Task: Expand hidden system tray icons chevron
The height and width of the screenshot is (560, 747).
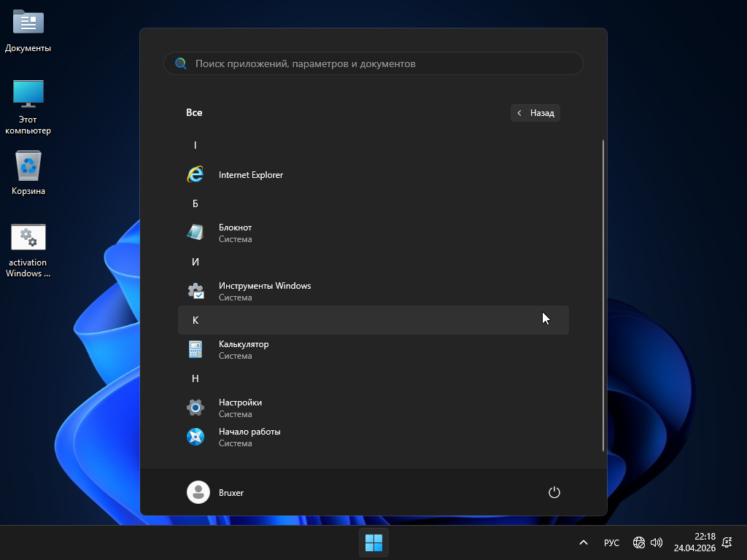Action: pyautogui.click(x=583, y=542)
